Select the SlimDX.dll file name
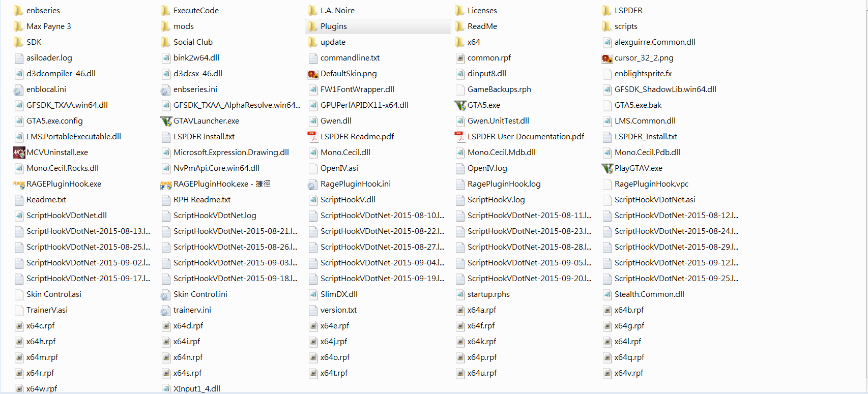868x394 pixels. (x=339, y=294)
